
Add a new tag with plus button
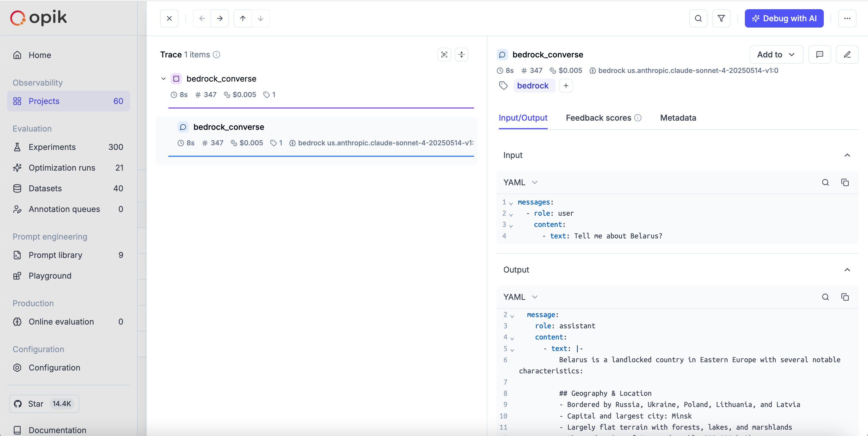click(x=566, y=86)
